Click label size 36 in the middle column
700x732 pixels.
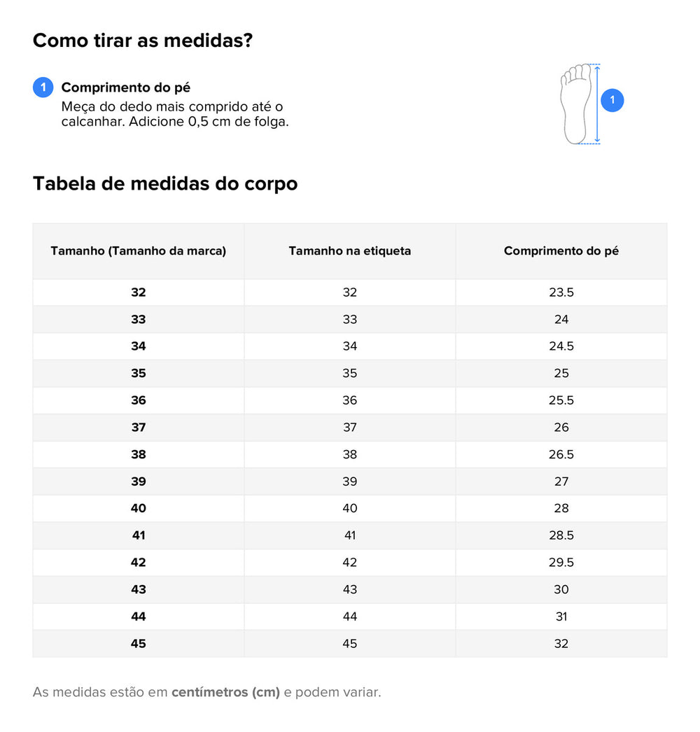[350, 400]
